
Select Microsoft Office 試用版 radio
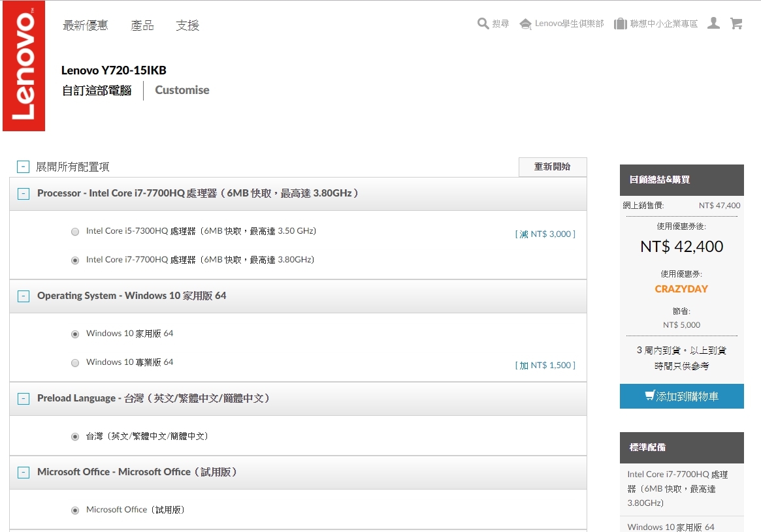point(75,510)
